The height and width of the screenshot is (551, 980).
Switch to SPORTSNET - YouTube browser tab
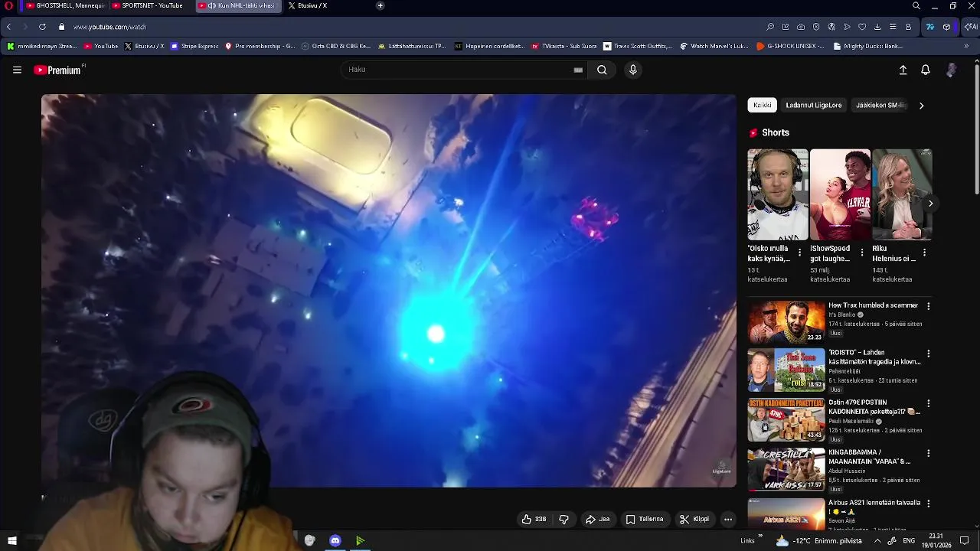149,5
